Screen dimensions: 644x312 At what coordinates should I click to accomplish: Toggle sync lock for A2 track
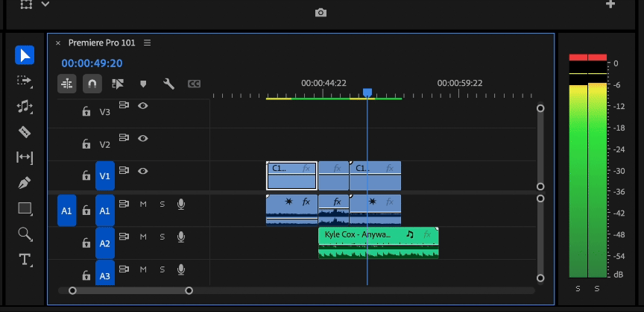tap(124, 237)
